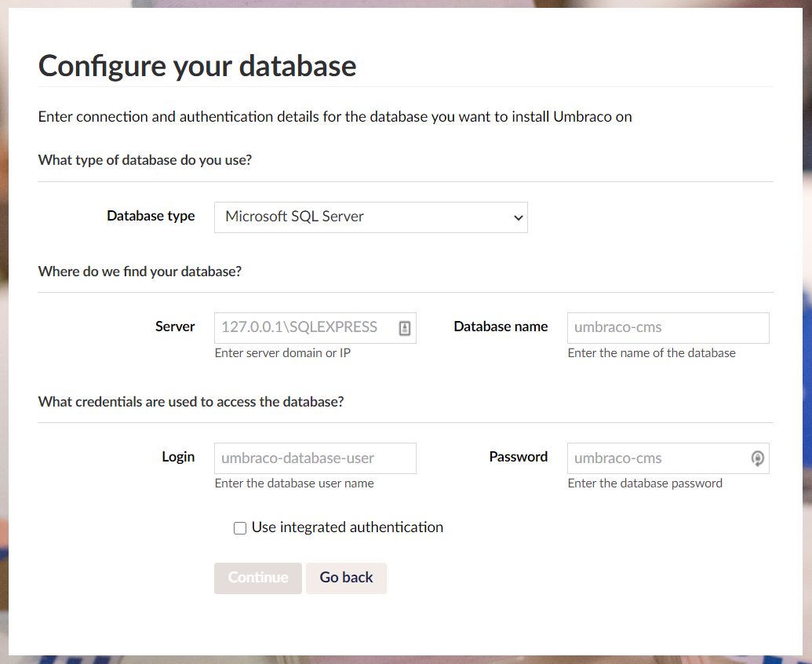Click 'Enter the name of the database' hint
Image resolution: width=812 pixels, height=664 pixels.
(x=651, y=353)
